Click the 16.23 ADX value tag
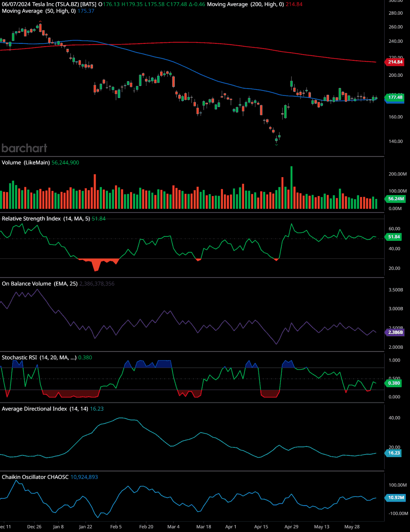This screenshot has width=410, height=532. point(394,453)
